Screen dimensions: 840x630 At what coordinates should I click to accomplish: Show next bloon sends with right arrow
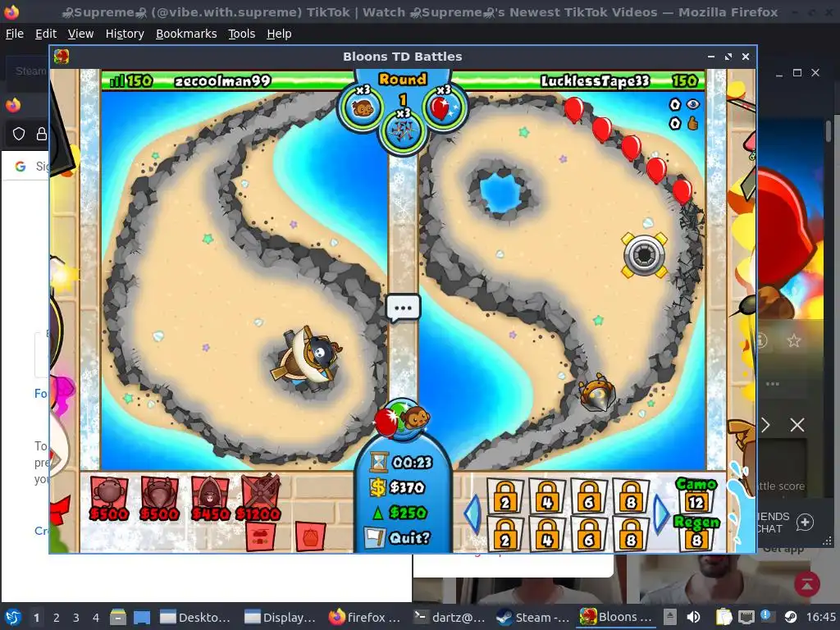click(660, 514)
